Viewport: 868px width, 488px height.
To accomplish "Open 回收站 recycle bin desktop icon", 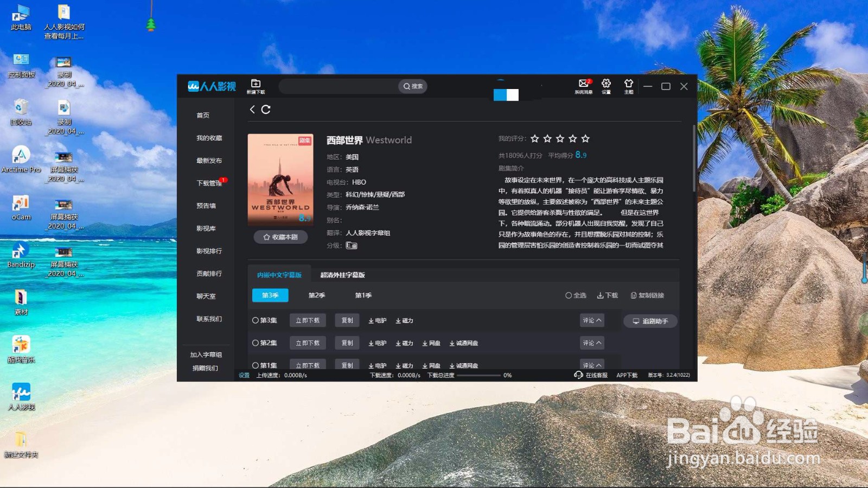I will pyautogui.click(x=21, y=112).
